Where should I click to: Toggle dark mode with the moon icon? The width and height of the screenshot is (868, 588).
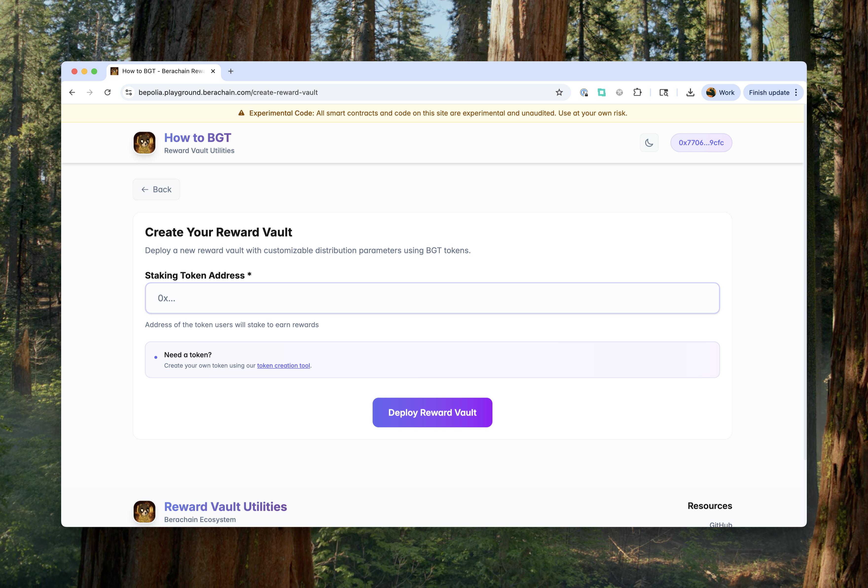649,143
